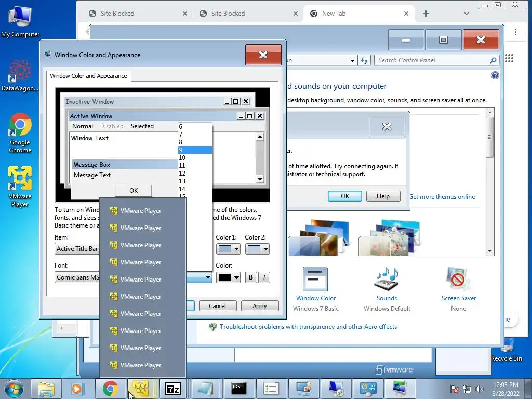The image size is (532, 399).
Task: Toggle the Italic font button
Action: (264, 277)
